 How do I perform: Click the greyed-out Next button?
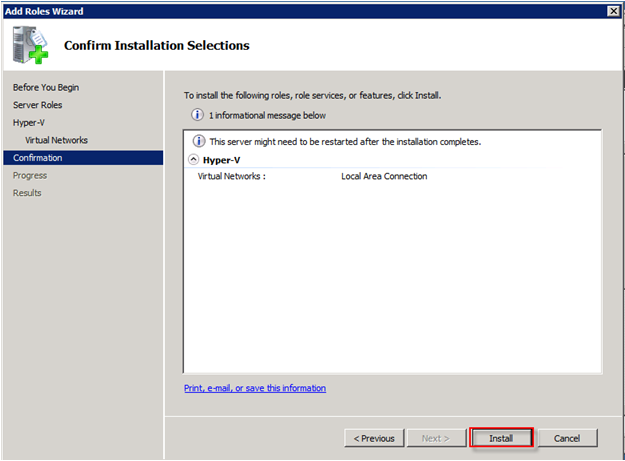[436, 438]
